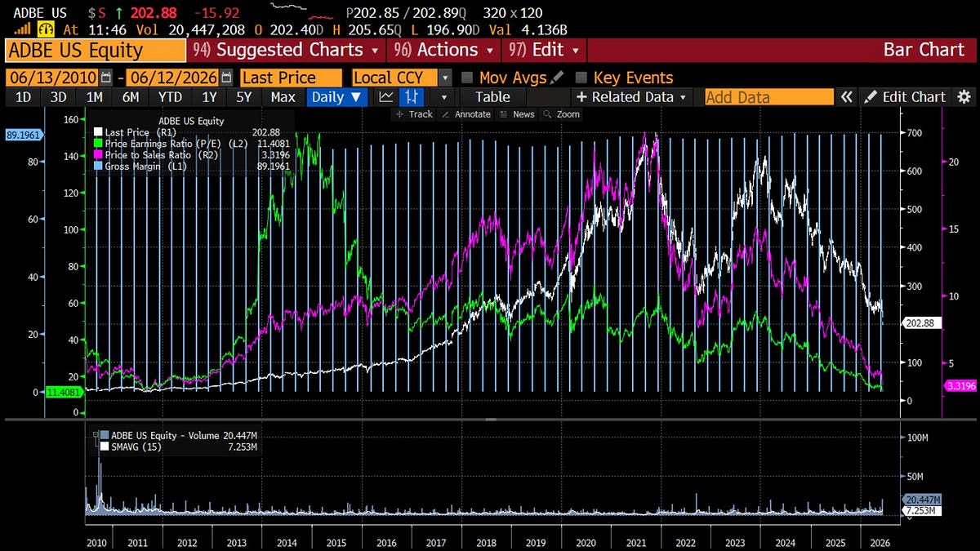
Task: Open the Local CCY currency dropdown
Action: (445, 78)
